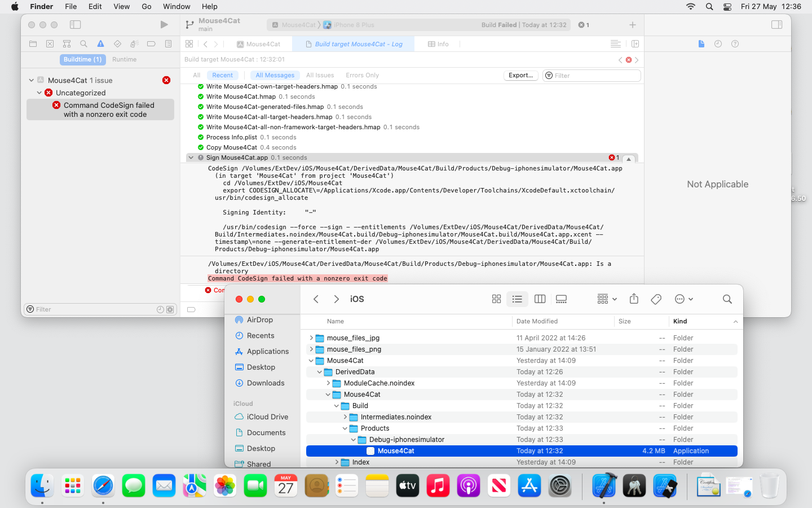Image resolution: width=812 pixels, height=508 pixels.
Task: Open the Edit menu
Action: click(95, 6)
